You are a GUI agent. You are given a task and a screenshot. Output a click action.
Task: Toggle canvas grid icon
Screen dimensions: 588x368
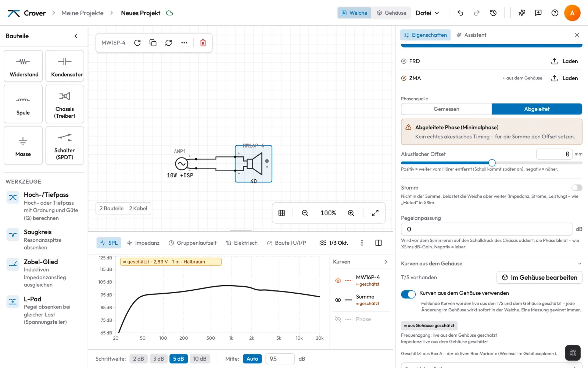pos(282,213)
